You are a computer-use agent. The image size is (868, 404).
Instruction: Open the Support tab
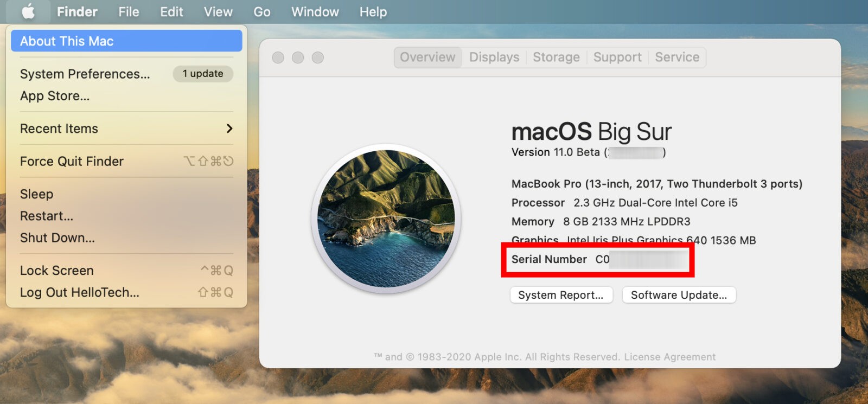(617, 57)
